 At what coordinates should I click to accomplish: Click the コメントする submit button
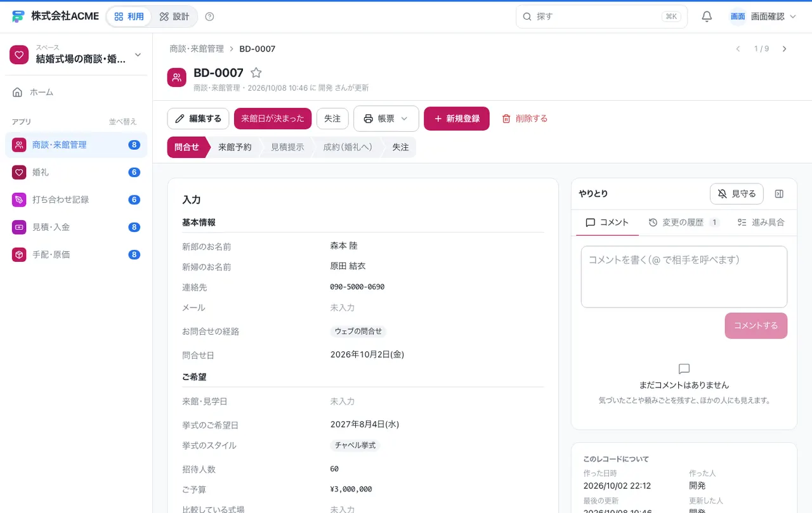tap(756, 326)
